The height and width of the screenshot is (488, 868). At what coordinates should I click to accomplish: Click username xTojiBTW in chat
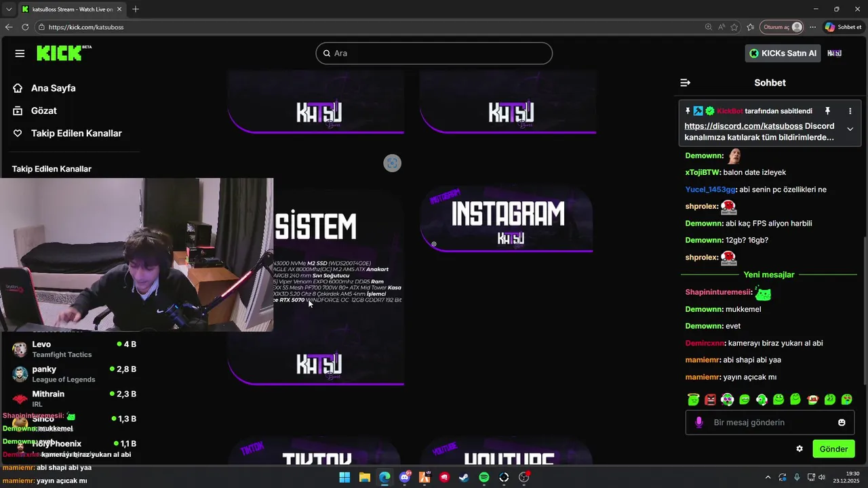(x=701, y=173)
